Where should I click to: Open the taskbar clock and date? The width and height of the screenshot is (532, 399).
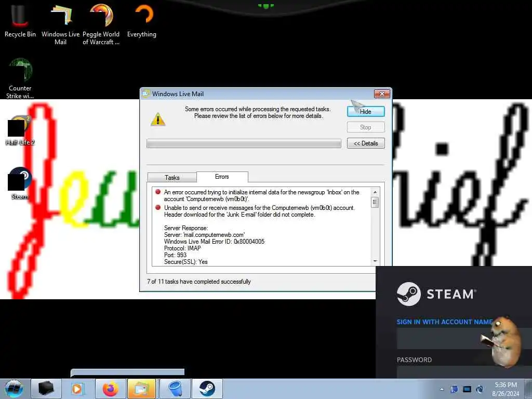click(506, 389)
